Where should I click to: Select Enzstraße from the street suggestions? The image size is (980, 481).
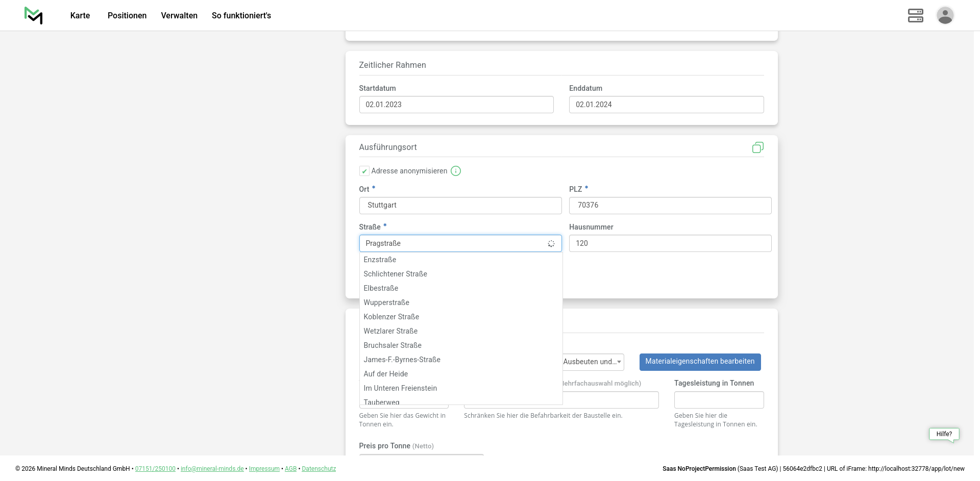click(380, 260)
